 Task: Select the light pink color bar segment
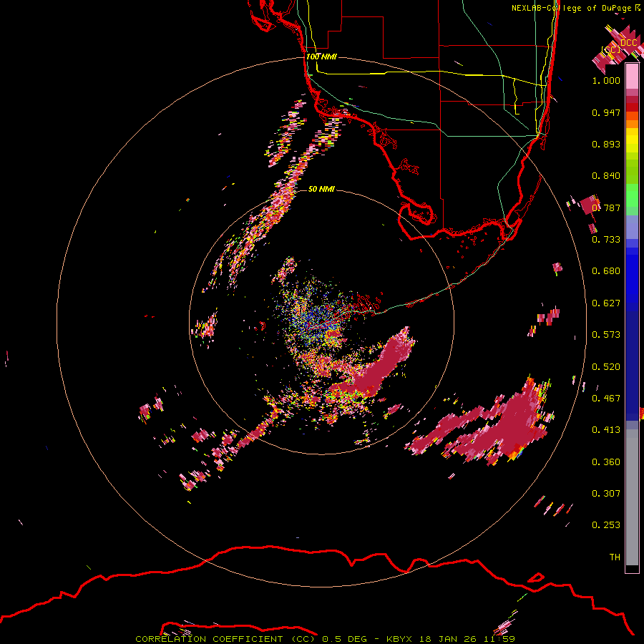pyautogui.click(x=632, y=77)
